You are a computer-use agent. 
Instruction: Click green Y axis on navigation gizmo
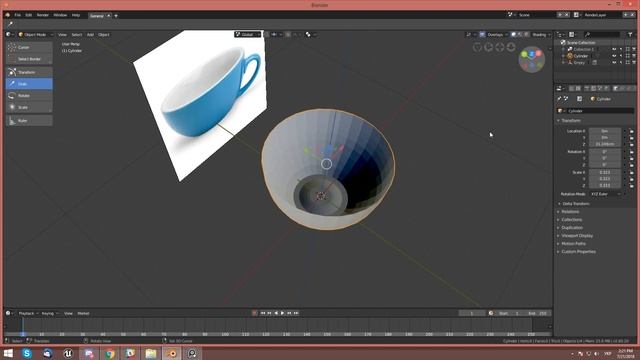pos(524,54)
